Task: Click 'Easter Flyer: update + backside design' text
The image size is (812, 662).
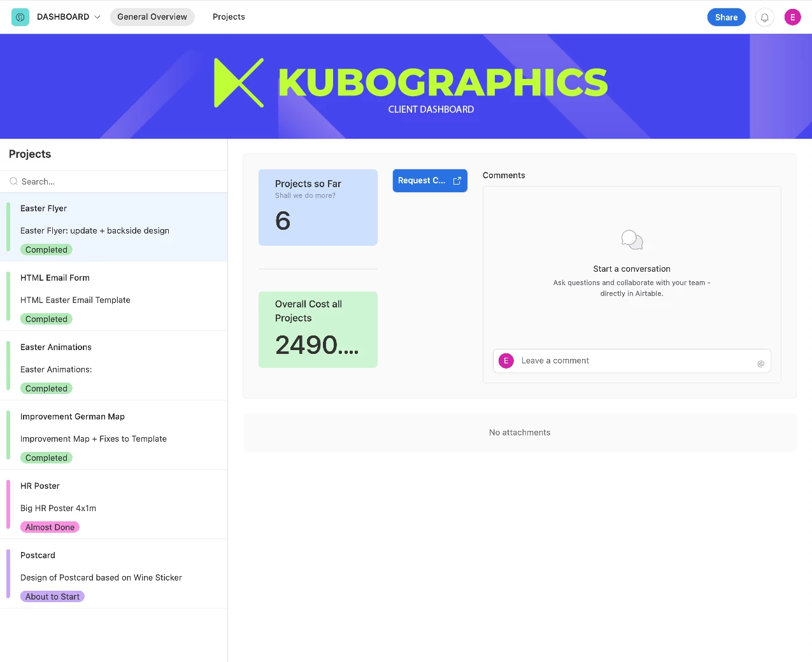Action: tap(95, 230)
